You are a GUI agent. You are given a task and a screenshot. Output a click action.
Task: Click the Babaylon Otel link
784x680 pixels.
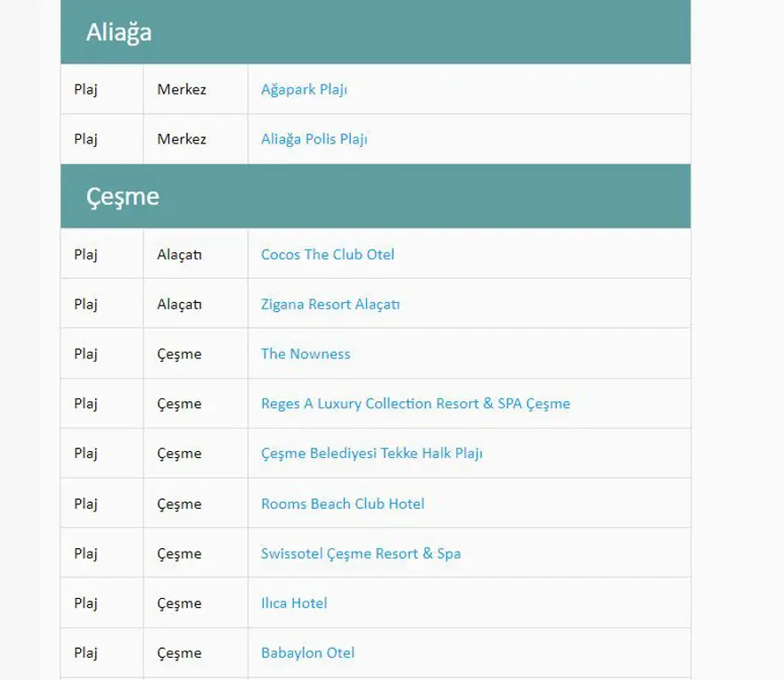(307, 653)
